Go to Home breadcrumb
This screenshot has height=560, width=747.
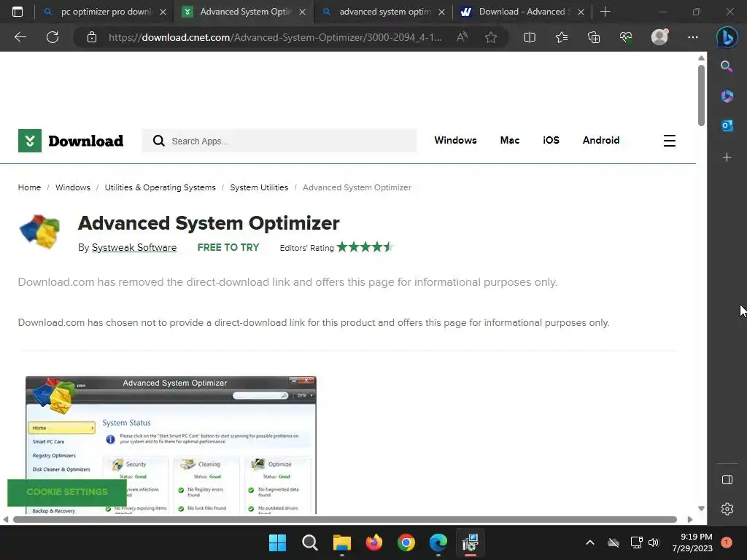29,187
